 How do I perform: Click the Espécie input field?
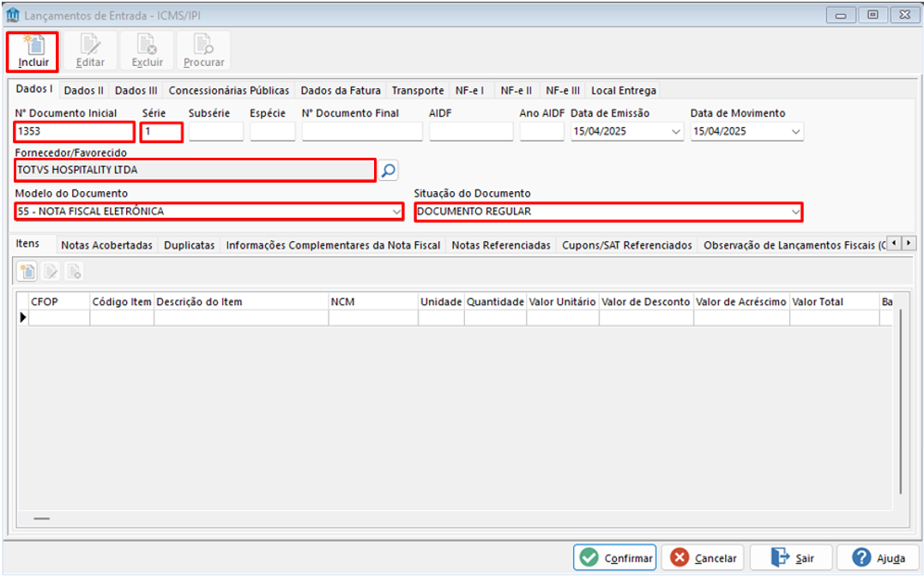(272, 132)
